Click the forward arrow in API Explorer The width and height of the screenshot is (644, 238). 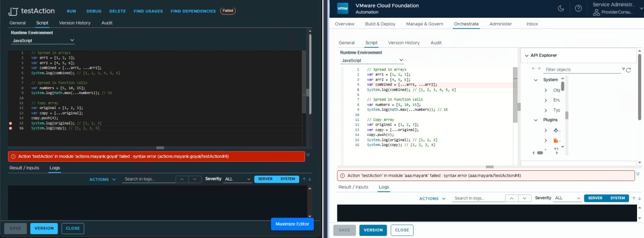(x=538, y=68)
